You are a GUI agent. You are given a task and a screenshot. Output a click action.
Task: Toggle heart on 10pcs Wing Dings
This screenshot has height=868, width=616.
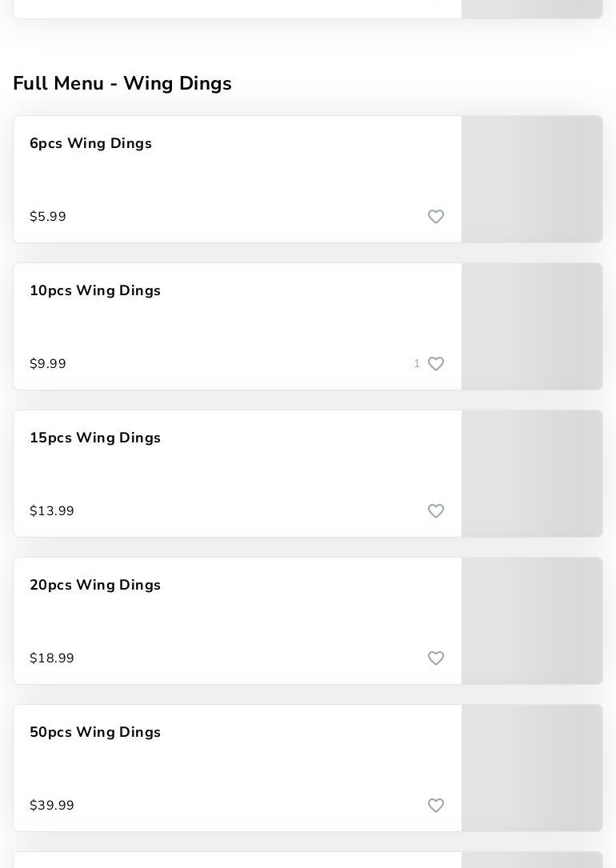436,364
